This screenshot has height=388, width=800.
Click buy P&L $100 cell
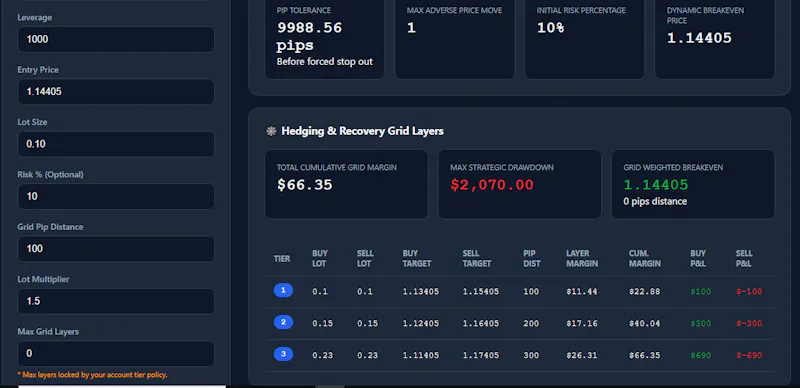coord(701,292)
